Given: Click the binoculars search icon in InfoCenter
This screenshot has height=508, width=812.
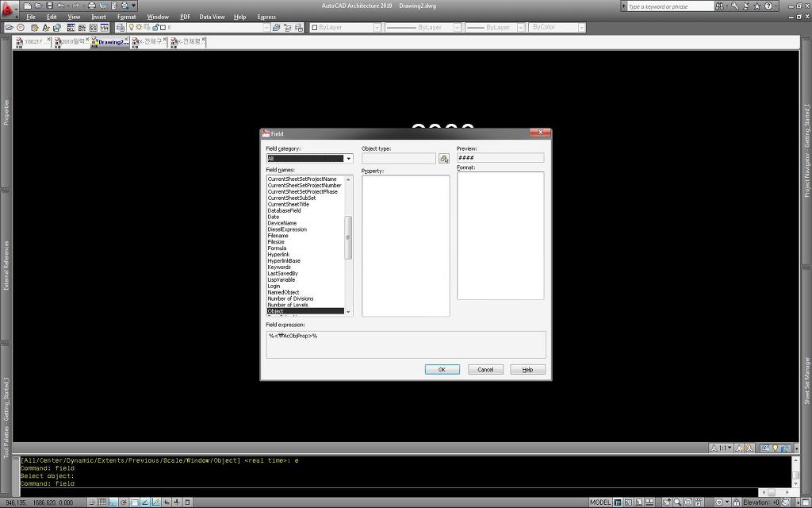Looking at the screenshot, I should (719, 6).
